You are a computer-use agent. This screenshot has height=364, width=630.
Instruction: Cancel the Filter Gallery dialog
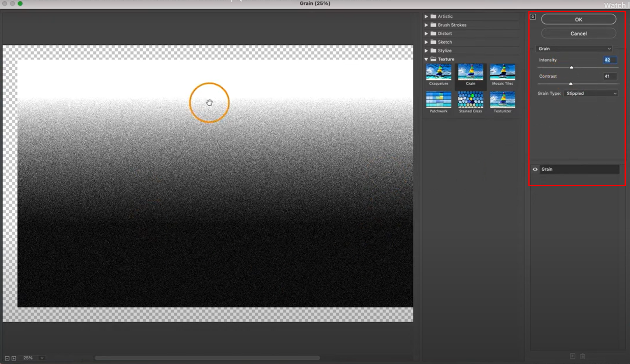pos(578,33)
